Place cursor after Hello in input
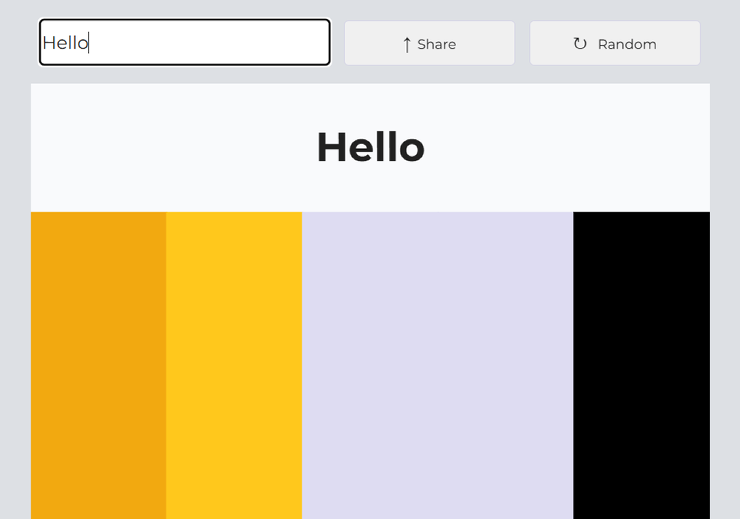The height and width of the screenshot is (519, 740). tap(89, 43)
